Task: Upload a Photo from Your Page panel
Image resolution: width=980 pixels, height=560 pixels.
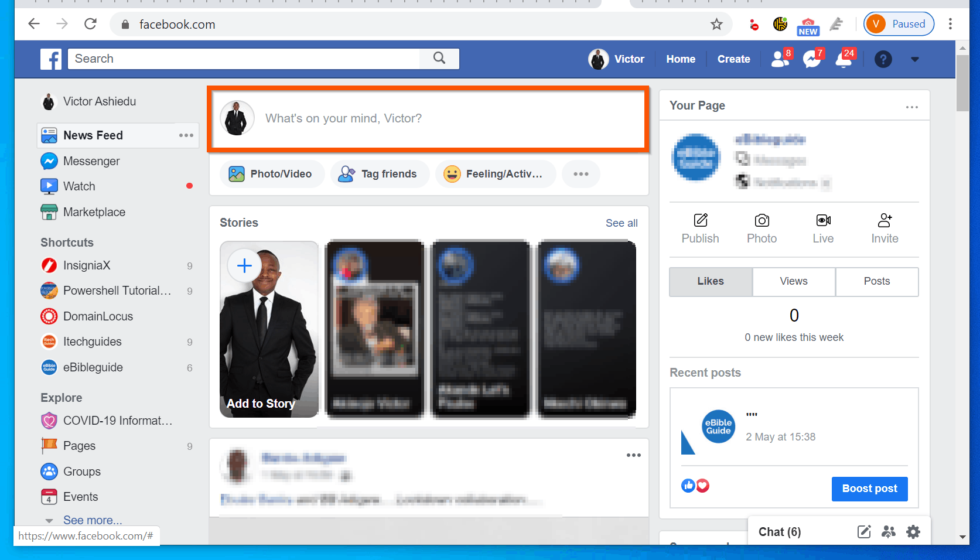Action: point(761,228)
